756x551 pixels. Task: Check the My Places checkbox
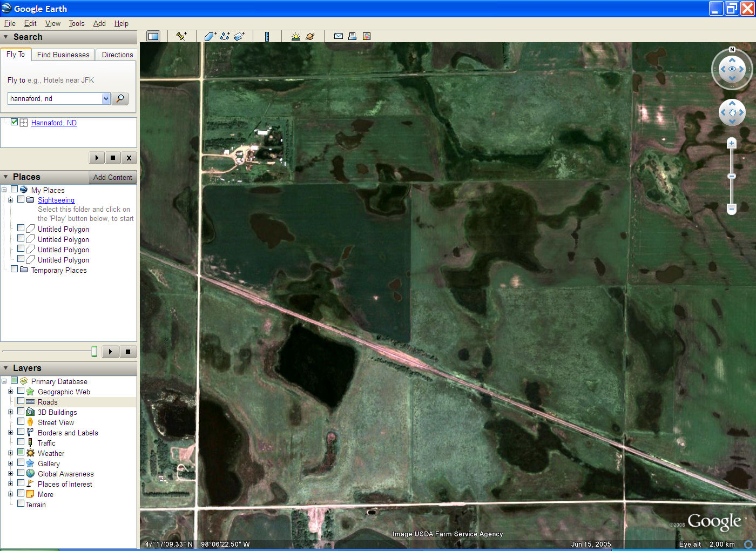pos(15,189)
